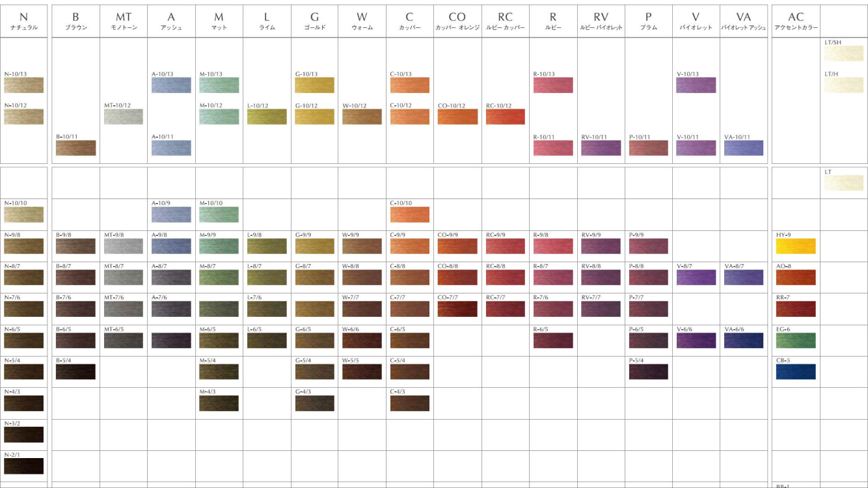868x488 pixels.
Task: Choose the LT/SH accent swatch
Action: [844, 53]
